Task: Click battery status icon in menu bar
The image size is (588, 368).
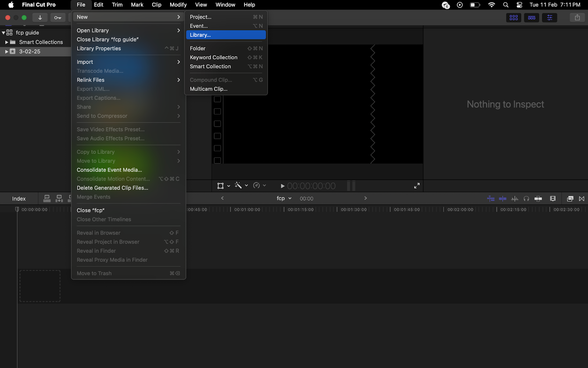Action: coord(475,5)
